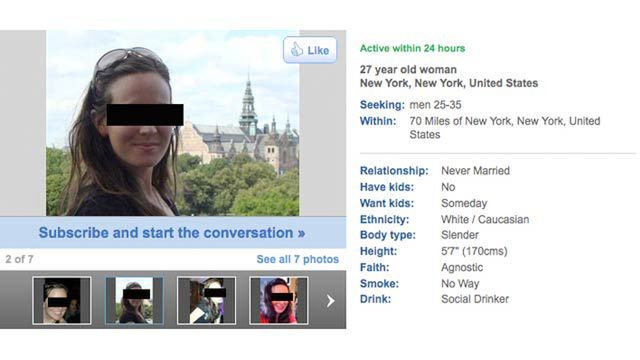
Task: Show next thumbnails with the right arrow
Action: 330,301
